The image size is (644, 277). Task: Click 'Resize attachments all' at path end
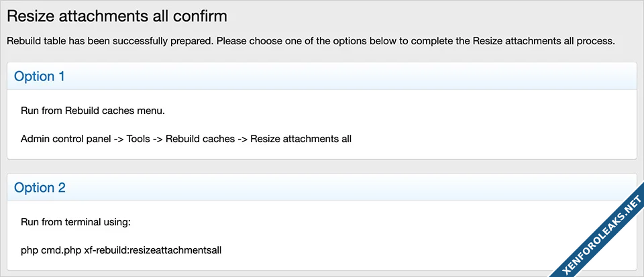(x=301, y=139)
